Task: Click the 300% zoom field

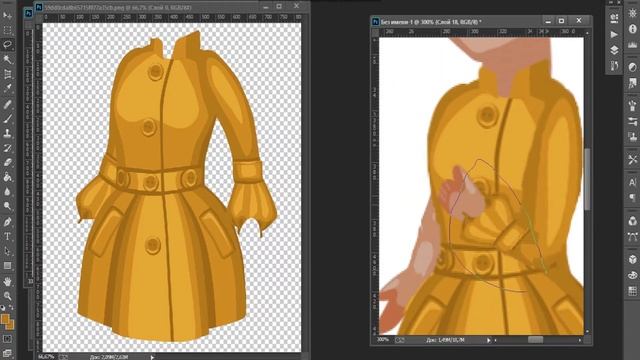Action: point(383,340)
